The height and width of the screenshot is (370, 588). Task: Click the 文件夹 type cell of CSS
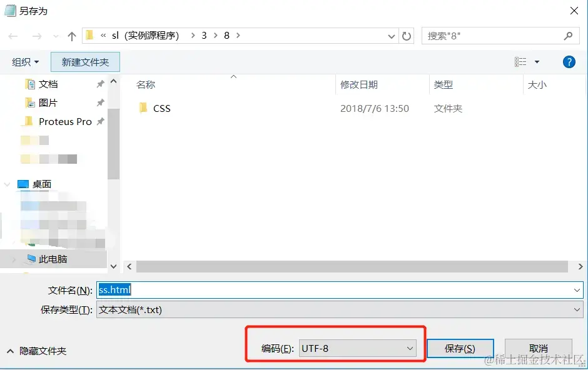pyautogui.click(x=448, y=108)
